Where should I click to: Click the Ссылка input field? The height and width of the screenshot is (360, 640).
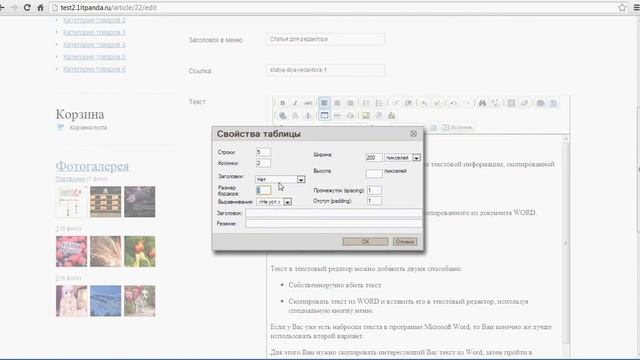pos(325,70)
